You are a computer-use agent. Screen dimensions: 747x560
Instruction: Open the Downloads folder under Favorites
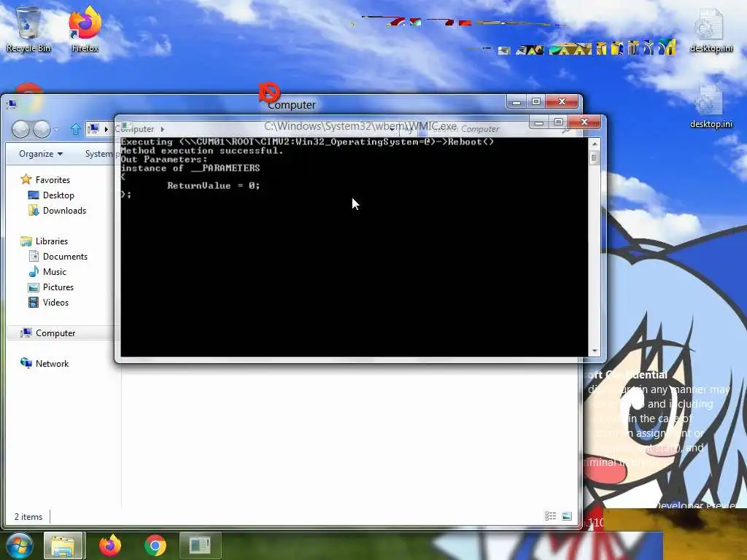[57, 211]
